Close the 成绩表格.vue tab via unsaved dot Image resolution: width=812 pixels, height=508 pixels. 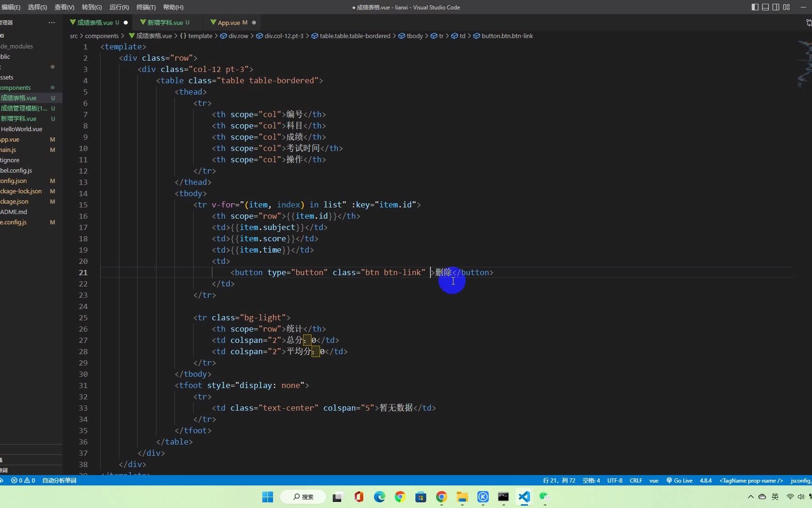[125, 23]
